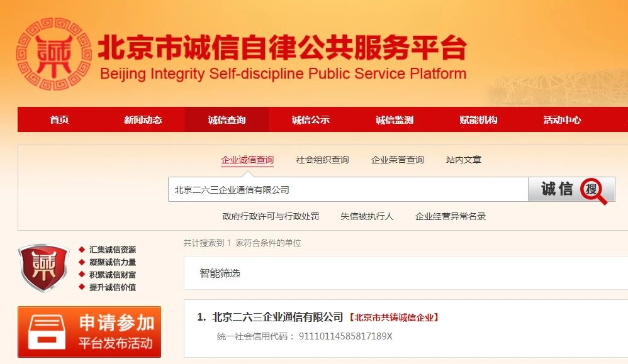Click the red circular platform logo

(54, 54)
